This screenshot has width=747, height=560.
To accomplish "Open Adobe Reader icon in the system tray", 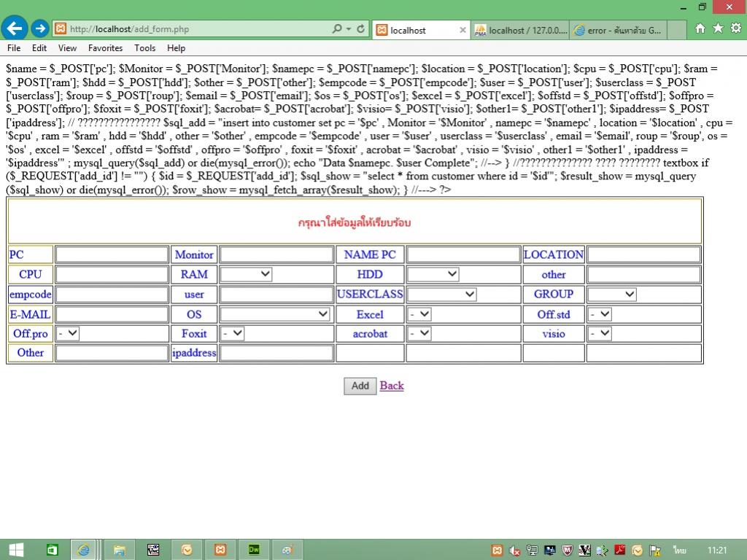I will 619,551.
